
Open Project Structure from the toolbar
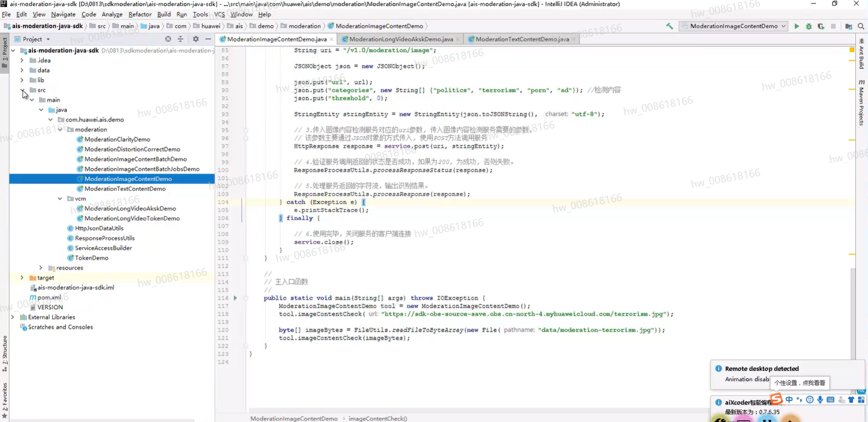pyautogui.click(x=849, y=26)
